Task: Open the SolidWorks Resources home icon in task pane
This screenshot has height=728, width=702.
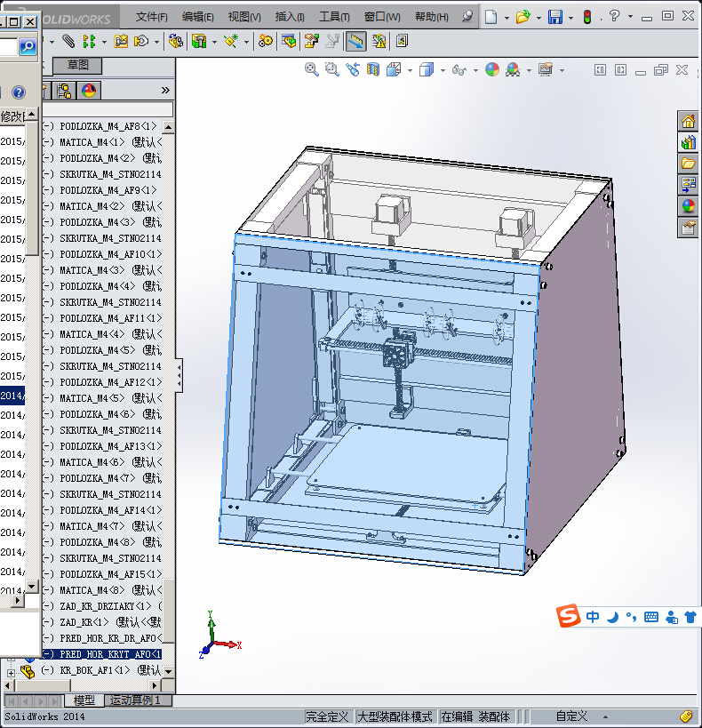Action: point(688,122)
